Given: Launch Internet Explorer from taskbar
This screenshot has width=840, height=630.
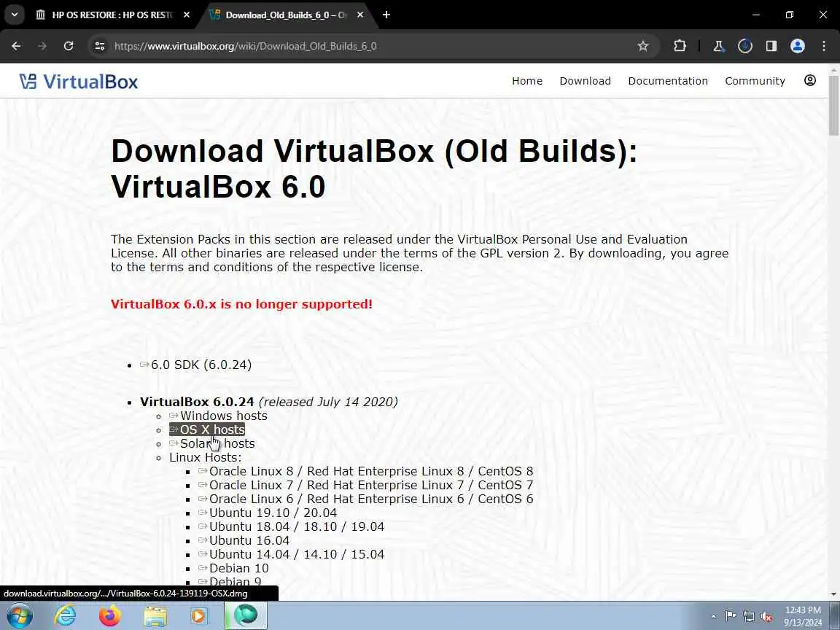Looking at the screenshot, I should [x=65, y=616].
